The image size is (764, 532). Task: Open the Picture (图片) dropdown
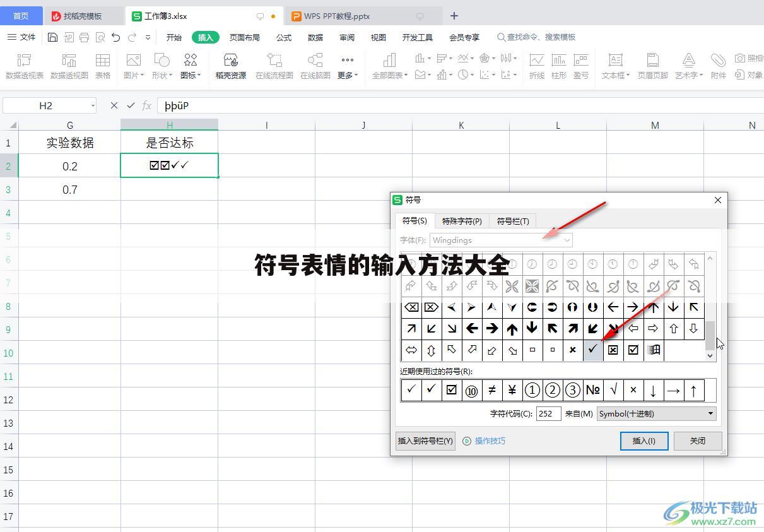pyautogui.click(x=134, y=75)
